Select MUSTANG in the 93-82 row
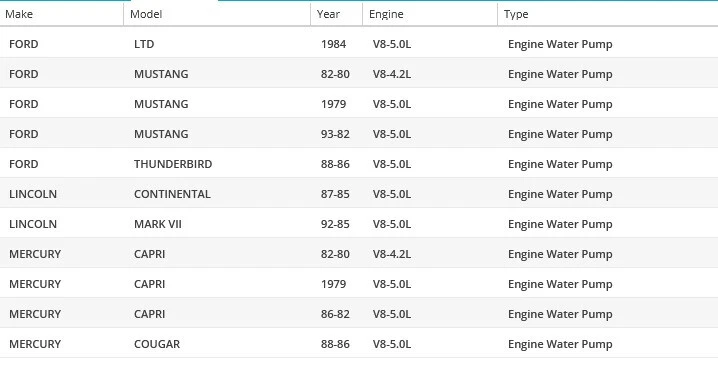This screenshot has height=367, width=718. [161, 134]
